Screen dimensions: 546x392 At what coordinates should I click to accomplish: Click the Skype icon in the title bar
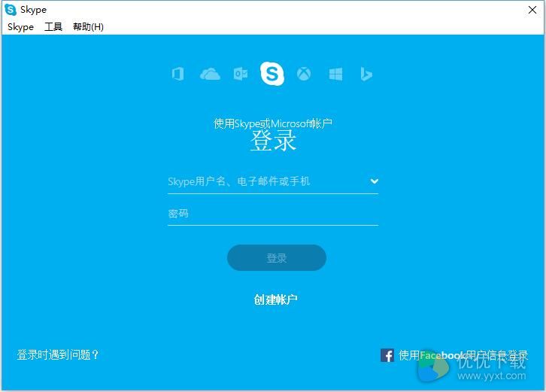tap(11, 10)
